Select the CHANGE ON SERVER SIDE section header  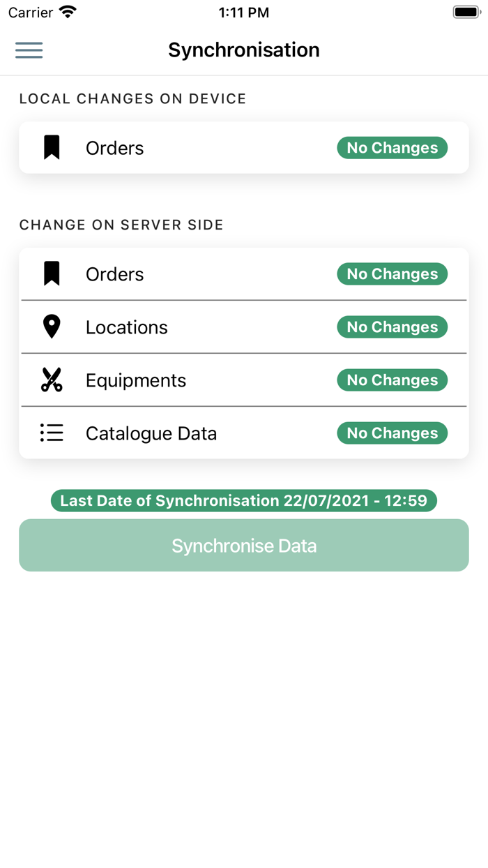[x=121, y=225]
